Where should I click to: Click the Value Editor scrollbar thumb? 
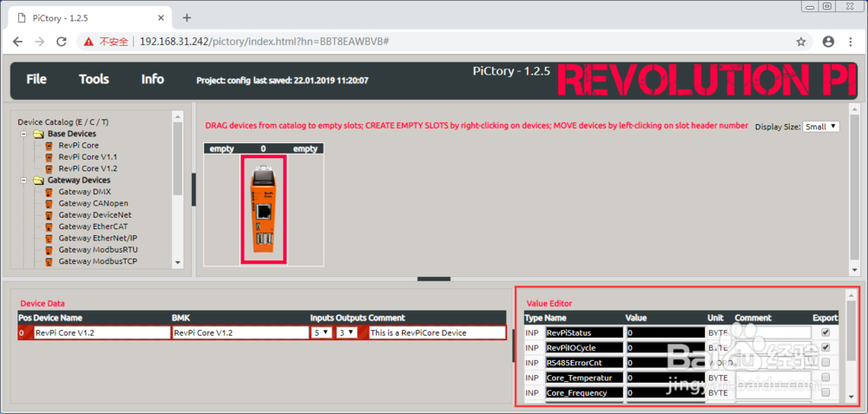coord(851,331)
